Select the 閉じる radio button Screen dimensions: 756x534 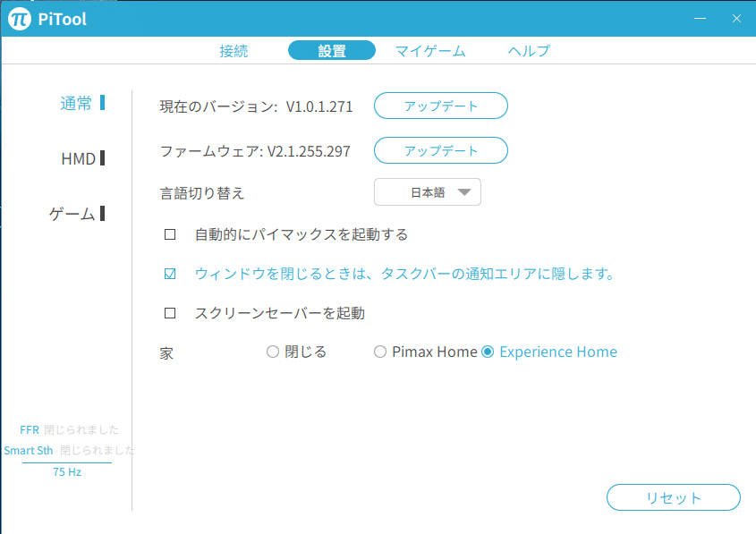272,352
